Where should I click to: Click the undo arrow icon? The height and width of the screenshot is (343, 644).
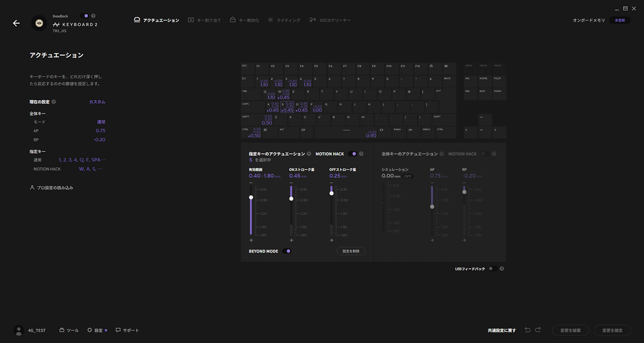(527, 330)
